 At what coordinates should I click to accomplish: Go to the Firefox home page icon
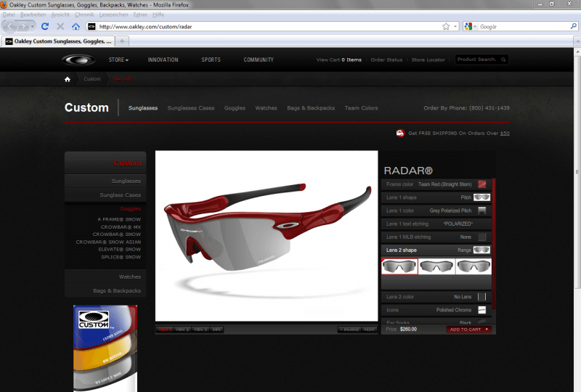coord(76,26)
